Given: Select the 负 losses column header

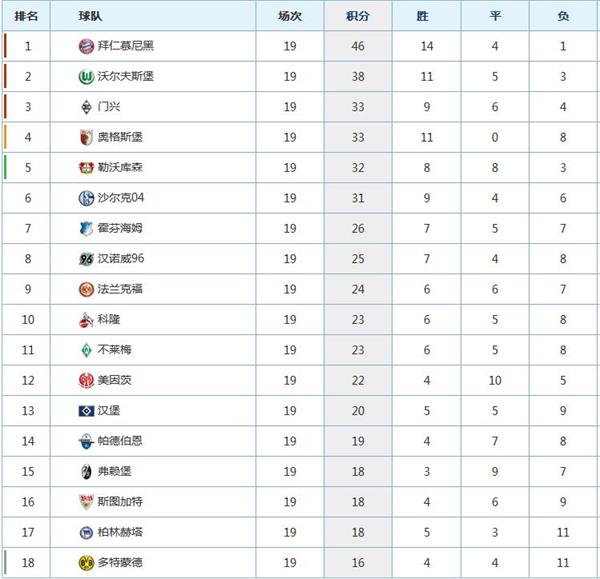Looking at the screenshot, I should click(563, 16).
